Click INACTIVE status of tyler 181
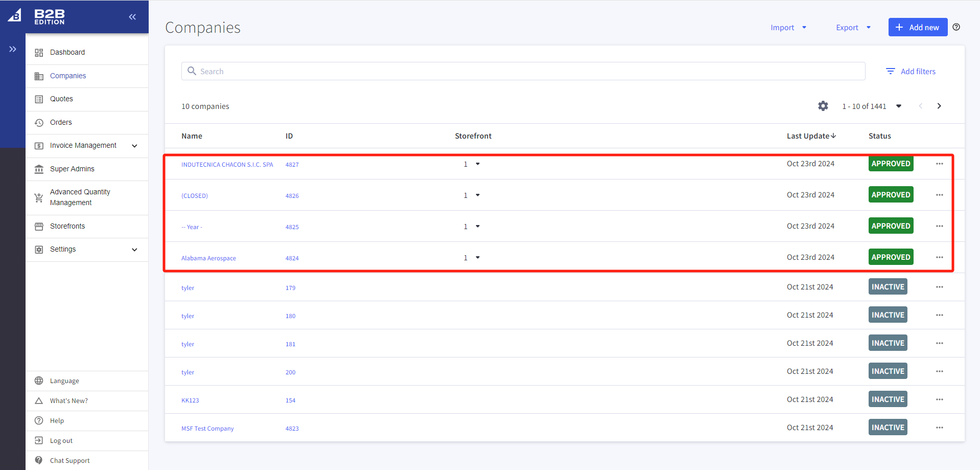This screenshot has height=470, width=980. coord(888,343)
